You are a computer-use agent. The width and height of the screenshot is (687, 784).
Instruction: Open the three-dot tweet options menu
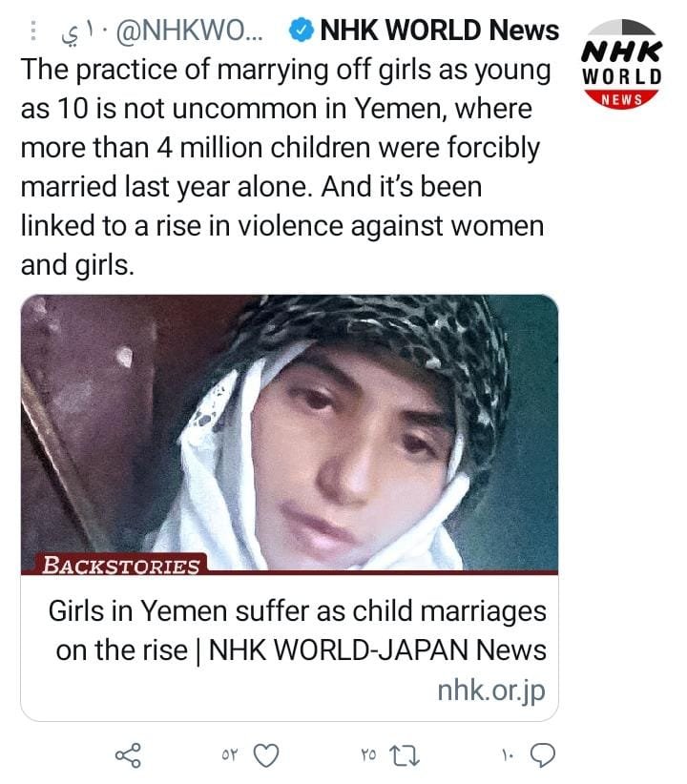pyautogui.click(x=33, y=31)
